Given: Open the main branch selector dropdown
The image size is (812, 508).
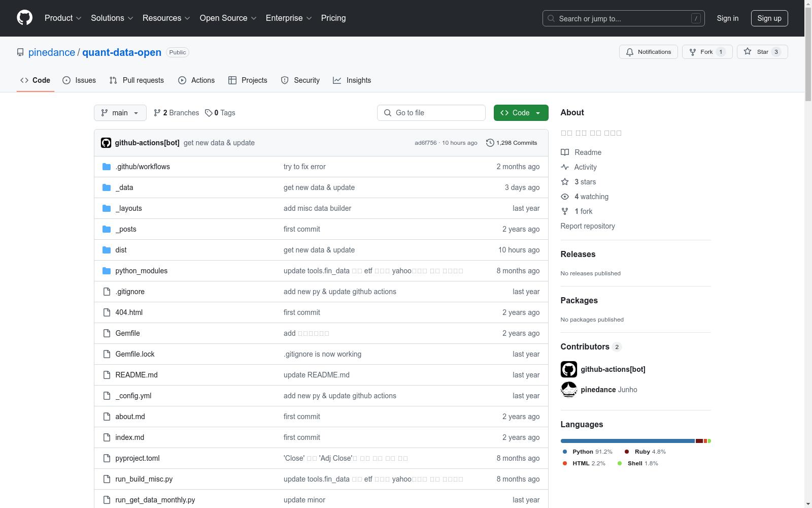Looking at the screenshot, I should click(120, 113).
